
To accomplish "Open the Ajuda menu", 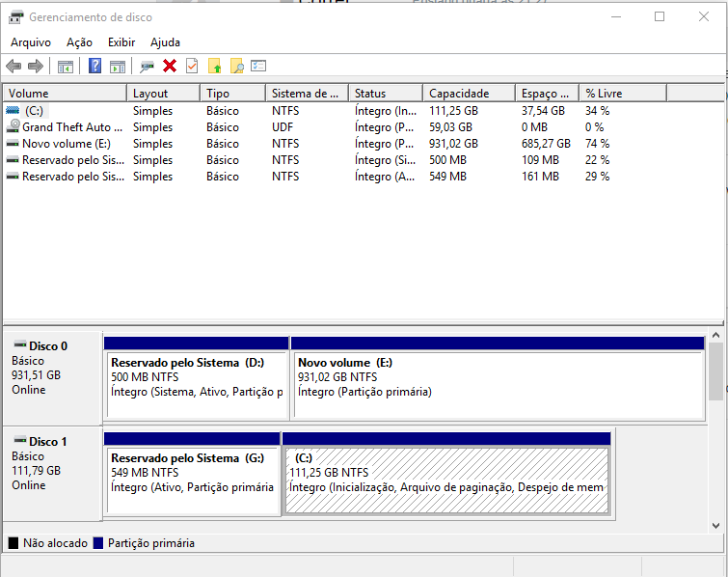I will click(165, 42).
